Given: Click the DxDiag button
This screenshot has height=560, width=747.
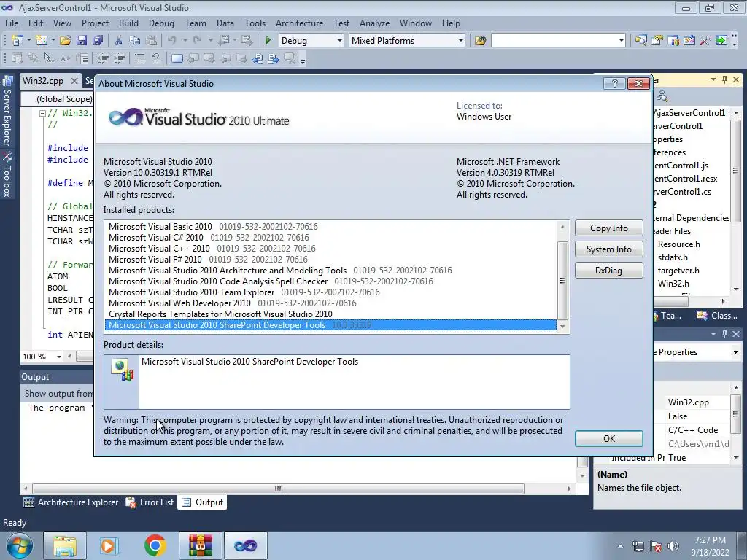Looking at the screenshot, I should (609, 271).
